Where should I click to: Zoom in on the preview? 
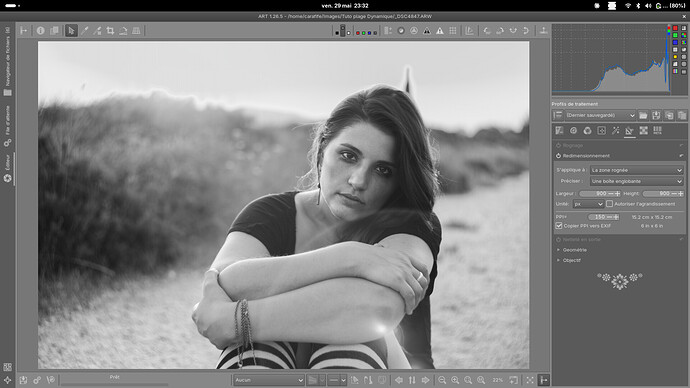pyautogui.click(x=455, y=380)
